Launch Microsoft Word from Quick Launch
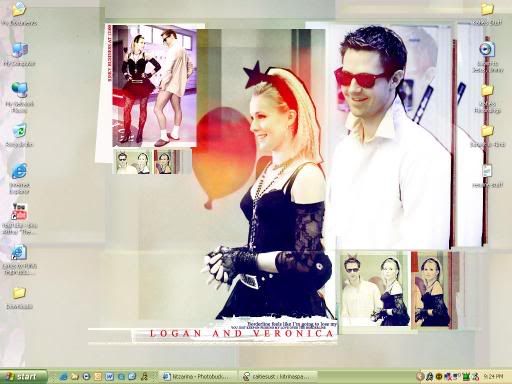This screenshot has height=384, width=512. pyautogui.click(x=109, y=377)
